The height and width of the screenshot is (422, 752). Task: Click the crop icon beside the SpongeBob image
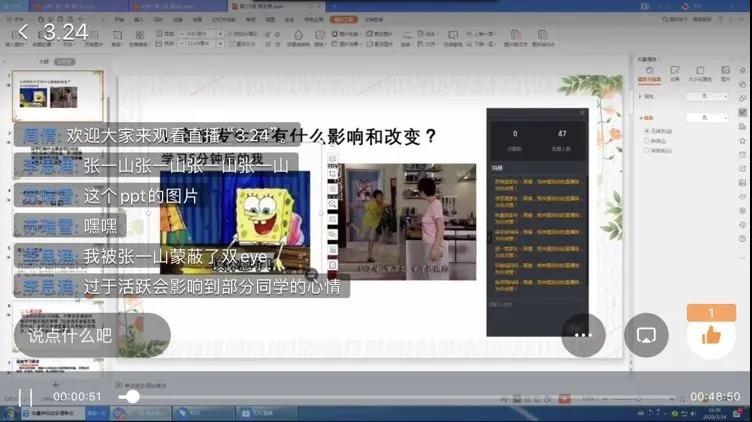pyautogui.click(x=332, y=172)
